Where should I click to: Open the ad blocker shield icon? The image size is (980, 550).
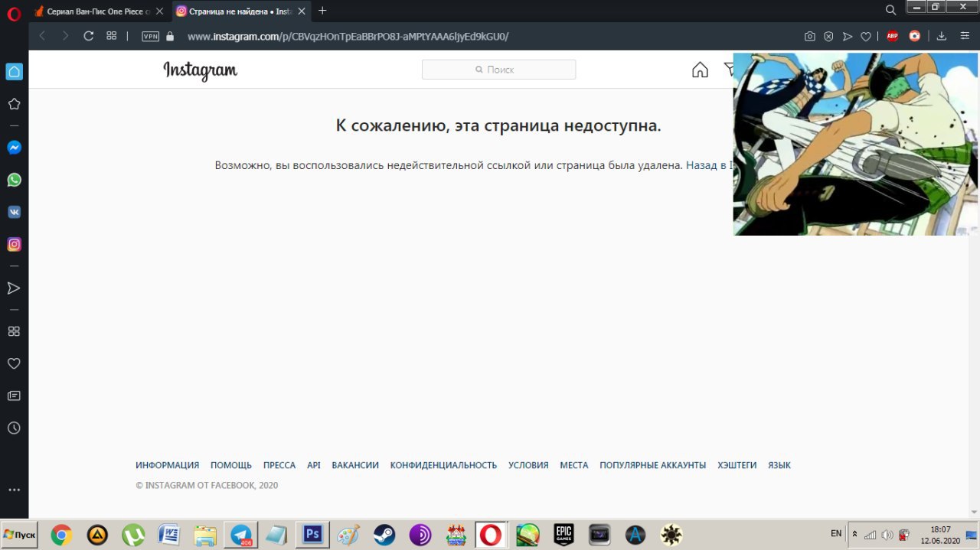828,36
